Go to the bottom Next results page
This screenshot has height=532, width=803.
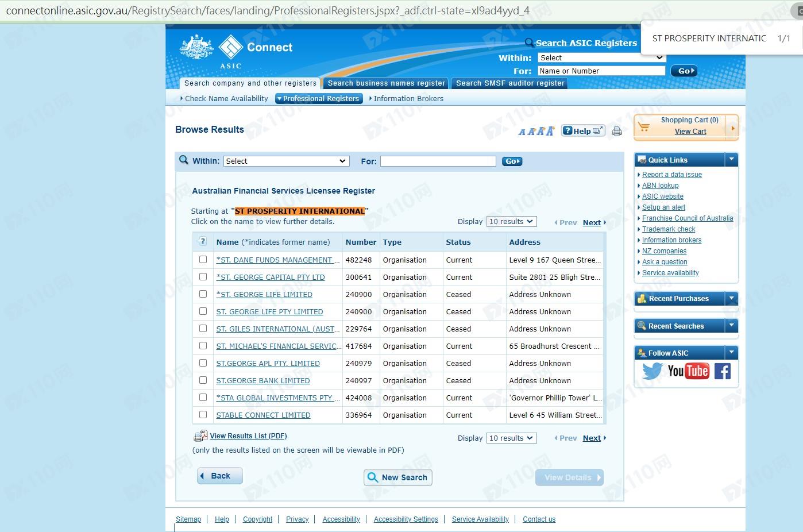click(592, 438)
